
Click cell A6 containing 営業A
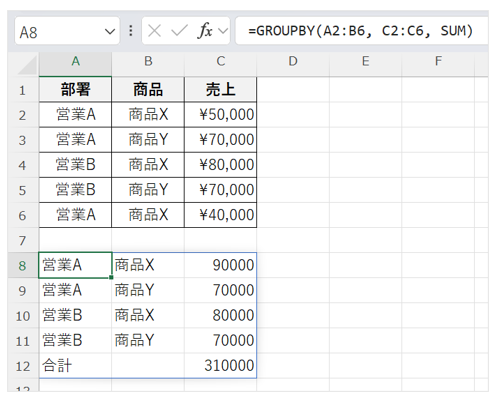(x=75, y=215)
